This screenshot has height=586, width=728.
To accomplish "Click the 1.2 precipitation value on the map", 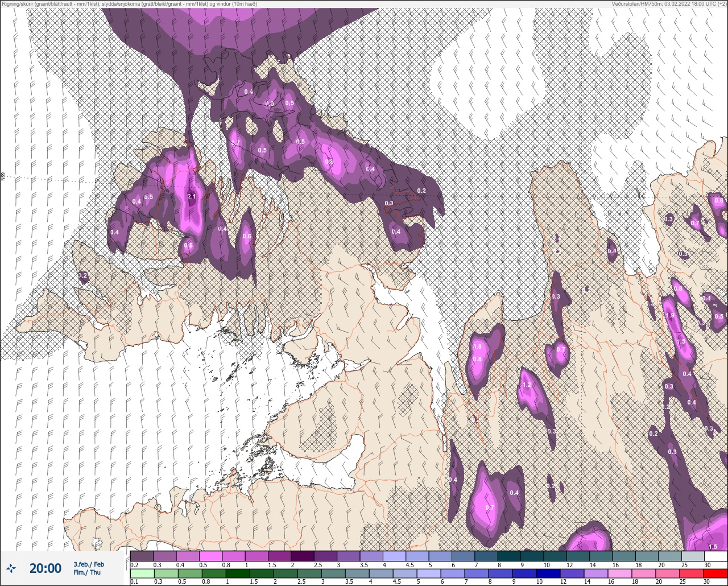I will [526, 385].
